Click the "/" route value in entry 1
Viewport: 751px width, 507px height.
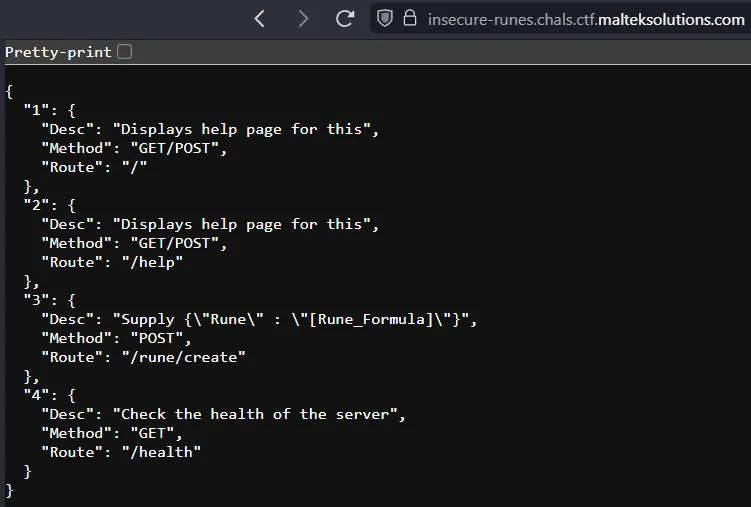click(134, 167)
